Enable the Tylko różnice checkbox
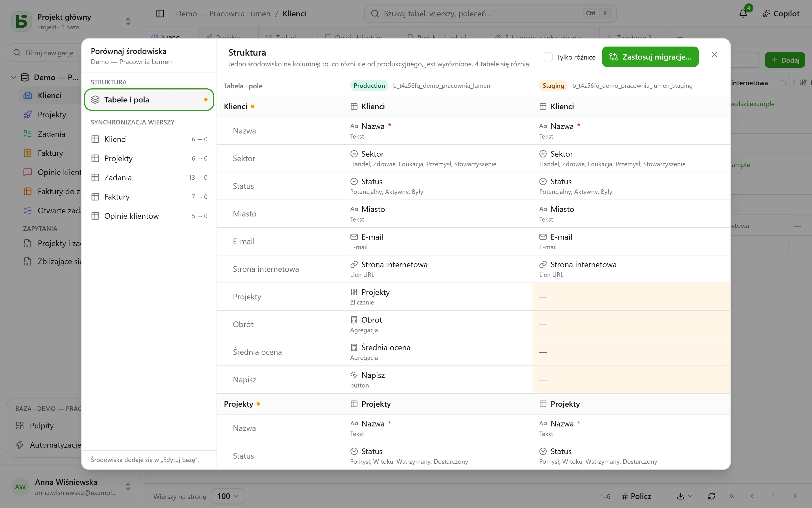The height and width of the screenshot is (508, 812). tap(548, 57)
